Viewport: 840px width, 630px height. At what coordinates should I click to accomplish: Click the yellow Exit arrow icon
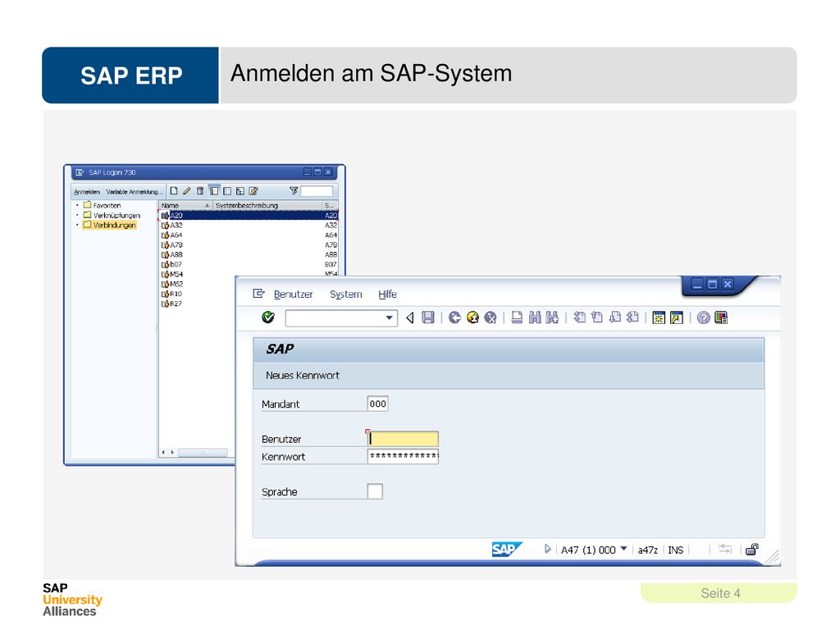pos(472,317)
